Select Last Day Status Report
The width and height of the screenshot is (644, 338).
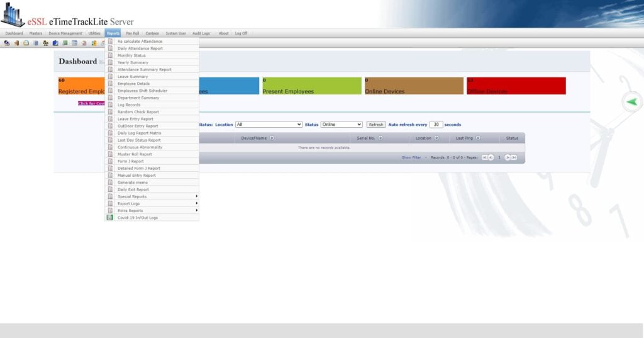click(152, 140)
